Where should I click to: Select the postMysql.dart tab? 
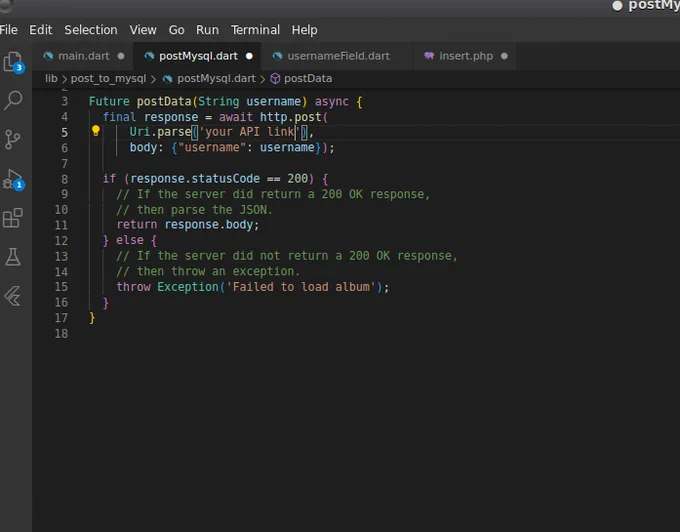(198, 56)
